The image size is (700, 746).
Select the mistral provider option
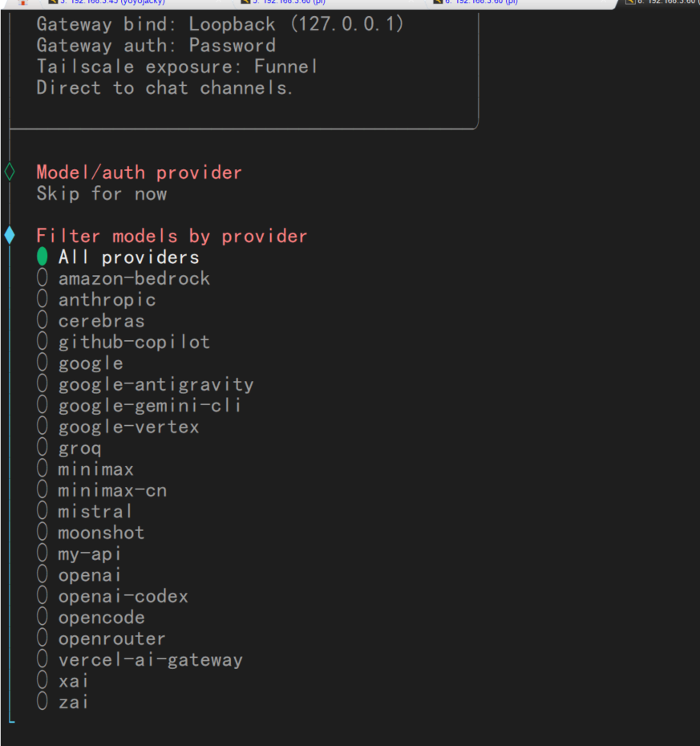pos(84,512)
